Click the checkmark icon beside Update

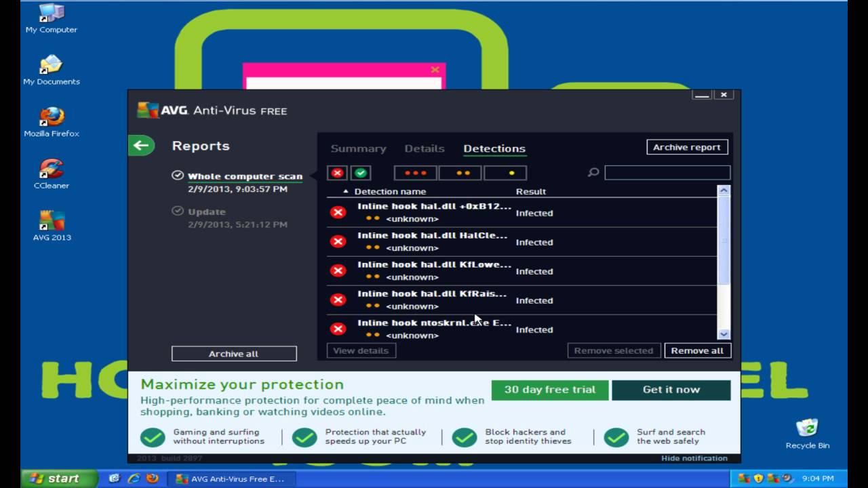[178, 211]
